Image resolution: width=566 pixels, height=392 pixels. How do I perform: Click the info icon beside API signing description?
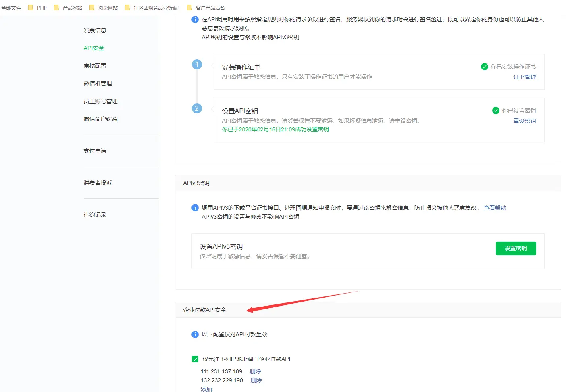coord(195,19)
